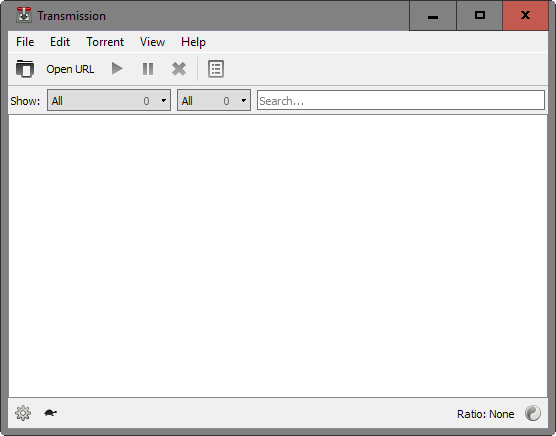This screenshot has height=436, width=556.
Task: Click the arrow on the status filter combo
Action: [x=163, y=101]
